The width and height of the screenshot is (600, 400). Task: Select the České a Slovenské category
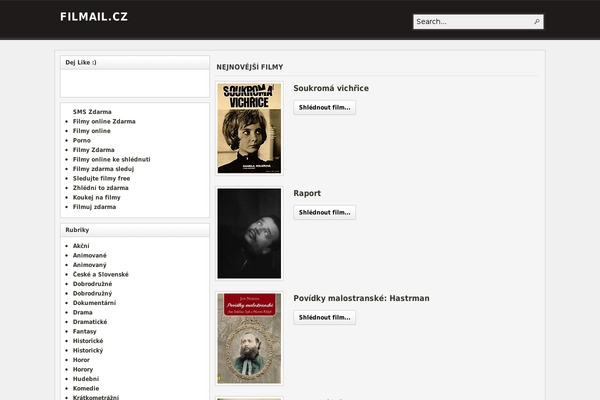(x=101, y=274)
